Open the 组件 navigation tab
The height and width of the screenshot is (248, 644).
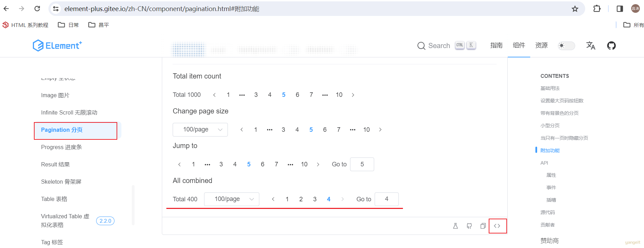(x=519, y=45)
